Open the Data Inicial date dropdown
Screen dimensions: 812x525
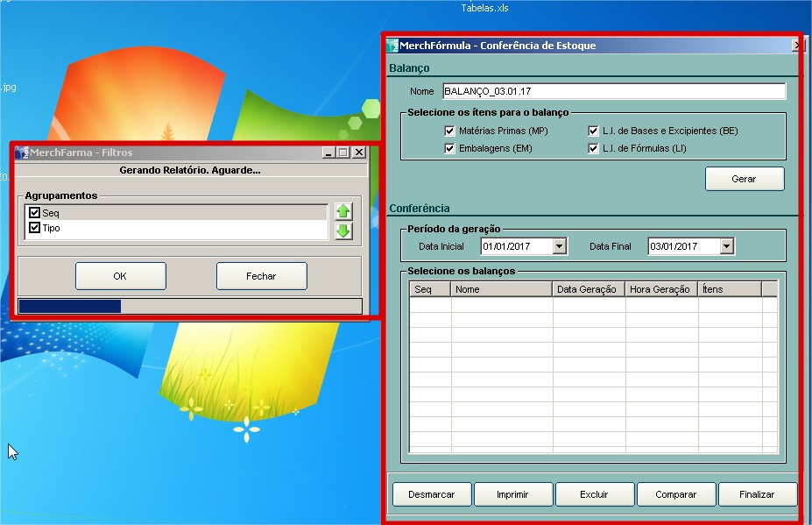(x=560, y=247)
